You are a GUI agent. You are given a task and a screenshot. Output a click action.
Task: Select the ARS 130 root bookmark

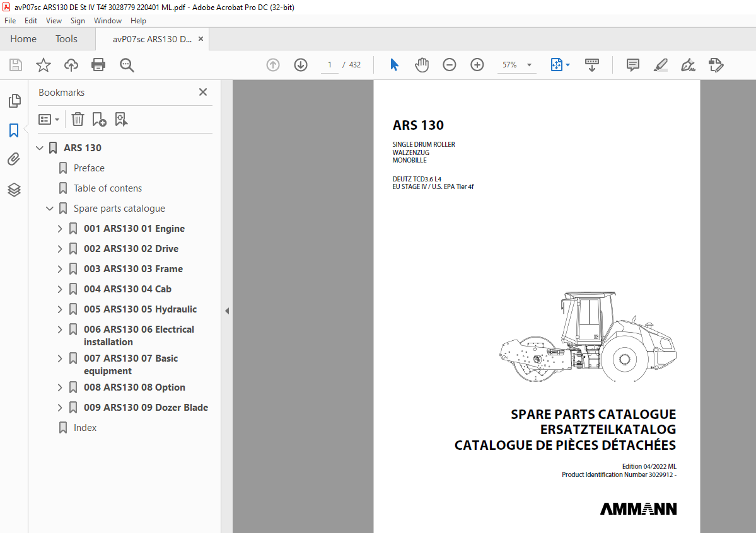(x=83, y=148)
